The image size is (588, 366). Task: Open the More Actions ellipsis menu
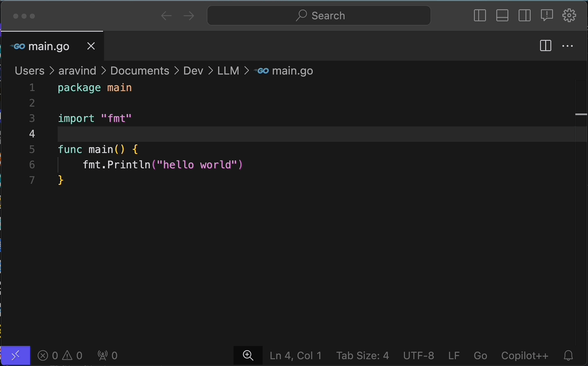coord(567,46)
